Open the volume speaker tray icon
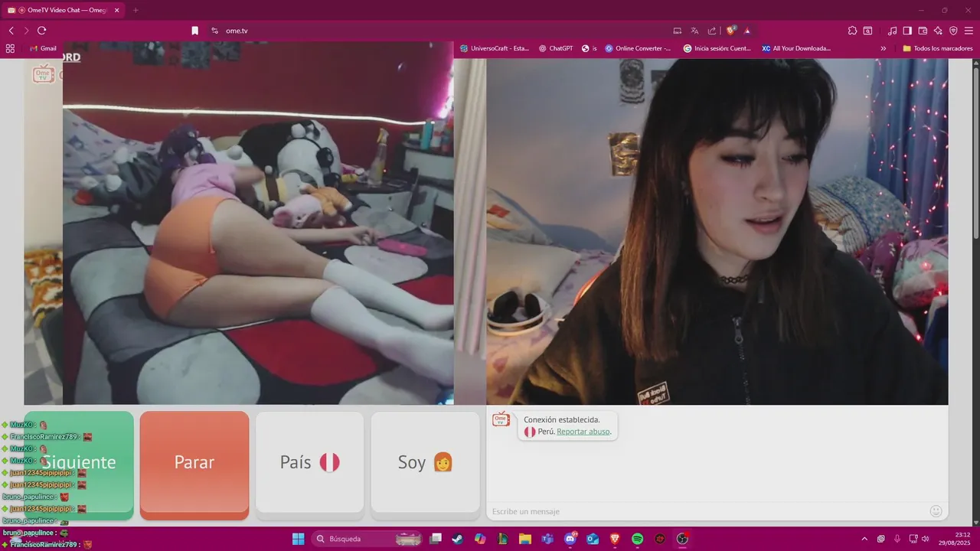Screen dimensions: 980x551 [x=926, y=539]
